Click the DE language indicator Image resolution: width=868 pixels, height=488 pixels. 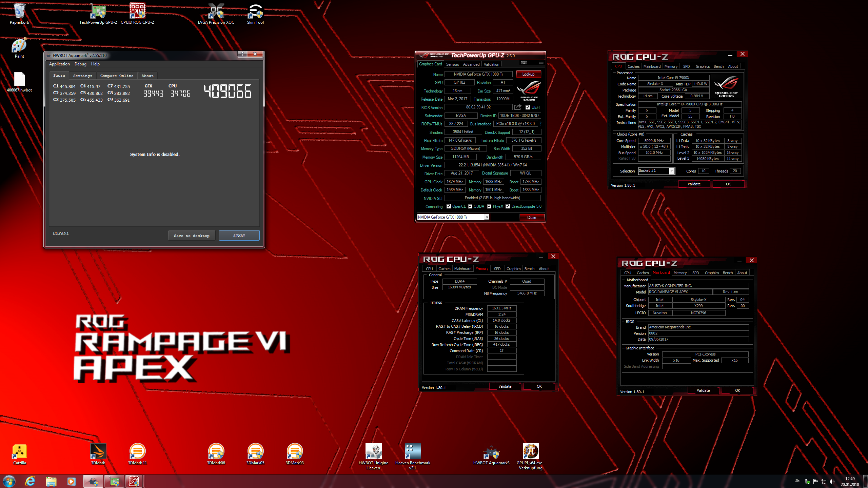[x=797, y=481]
